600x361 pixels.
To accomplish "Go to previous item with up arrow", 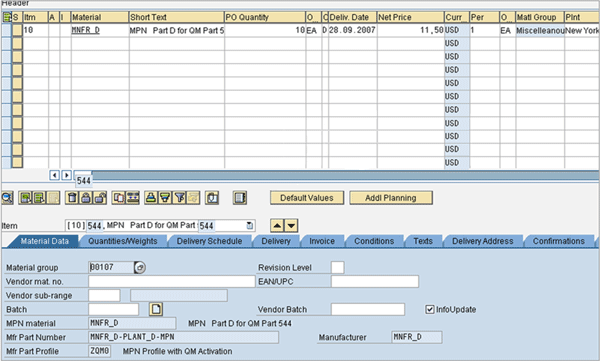I will (277, 225).
